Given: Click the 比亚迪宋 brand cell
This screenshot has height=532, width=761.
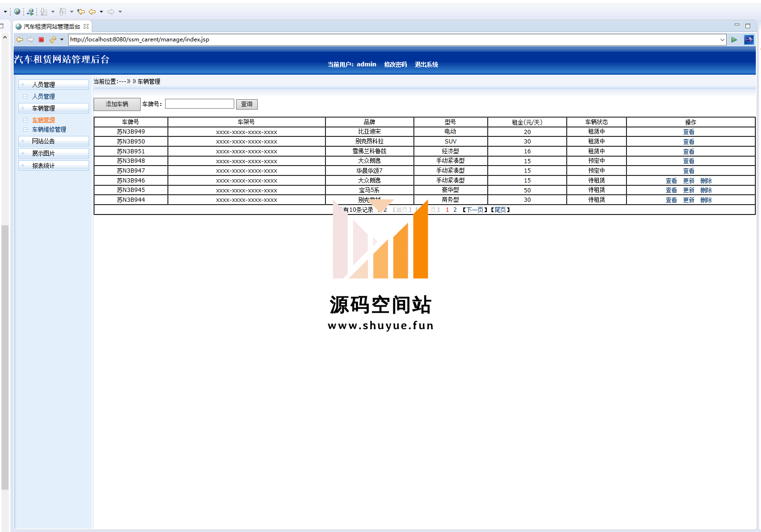Looking at the screenshot, I should pos(369,132).
